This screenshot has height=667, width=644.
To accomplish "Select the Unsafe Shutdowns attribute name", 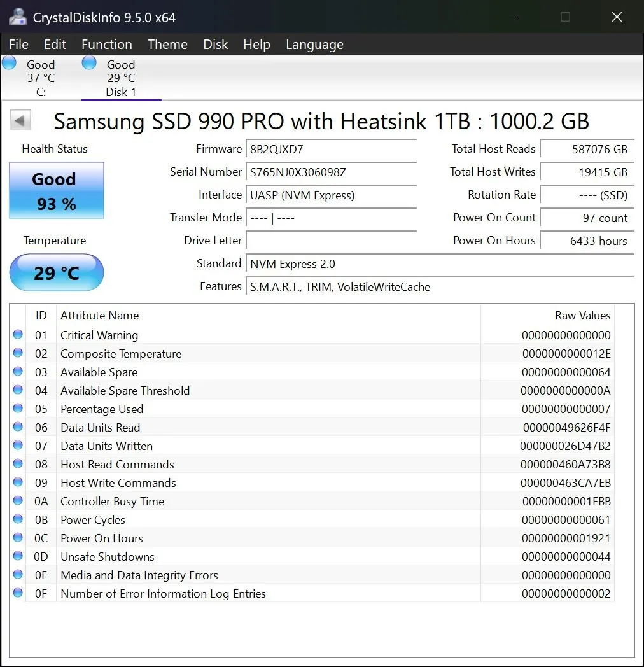I will (x=107, y=557).
